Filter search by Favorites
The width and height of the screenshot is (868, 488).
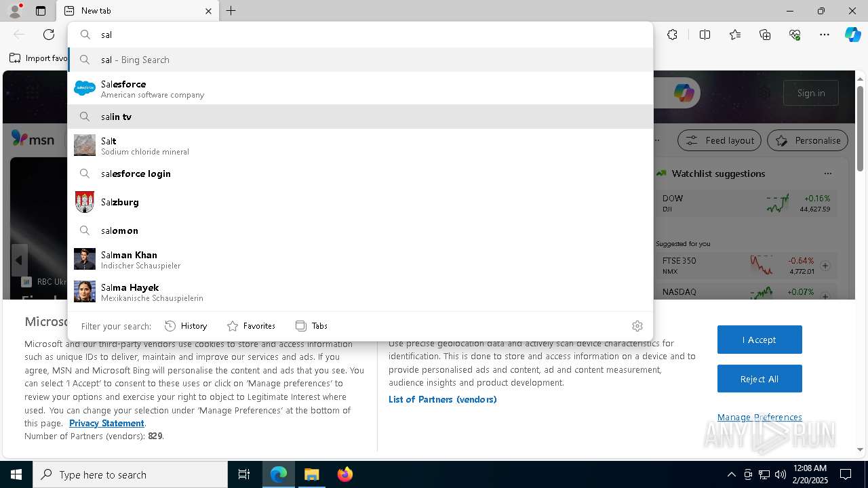tap(251, 326)
